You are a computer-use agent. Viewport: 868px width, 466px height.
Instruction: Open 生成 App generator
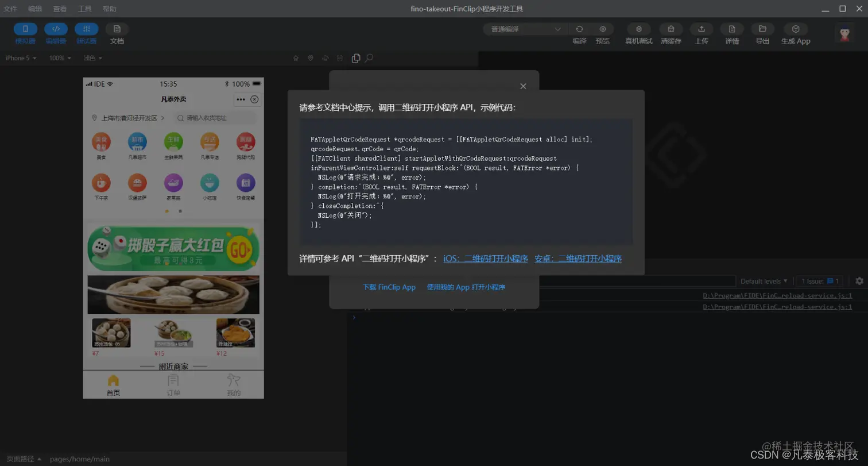point(796,33)
